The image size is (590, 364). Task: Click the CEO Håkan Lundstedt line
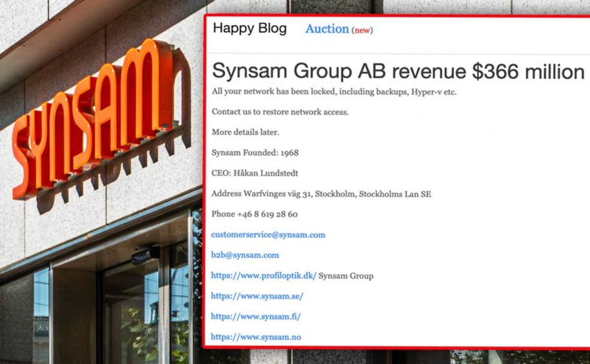click(260, 173)
